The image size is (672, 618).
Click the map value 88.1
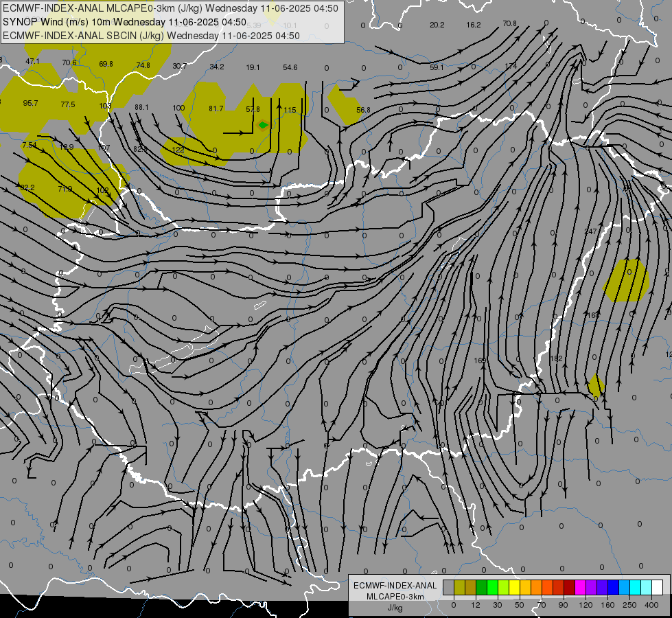tap(141, 107)
